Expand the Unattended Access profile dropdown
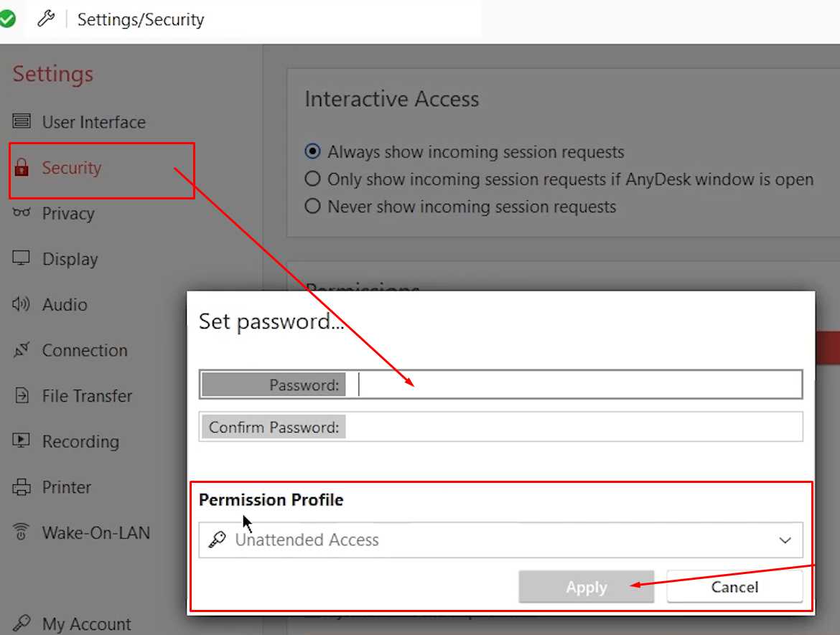 [x=786, y=540]
